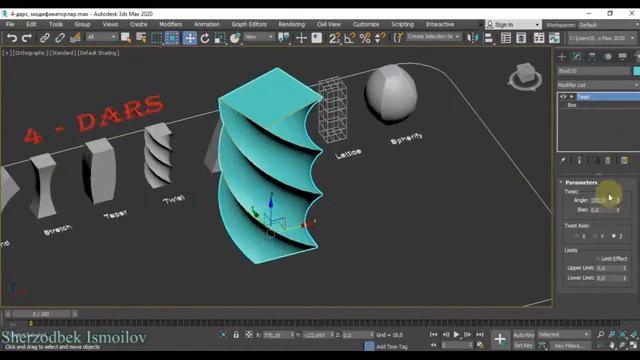
Task: Open the Animation menu
Action: 207,24
